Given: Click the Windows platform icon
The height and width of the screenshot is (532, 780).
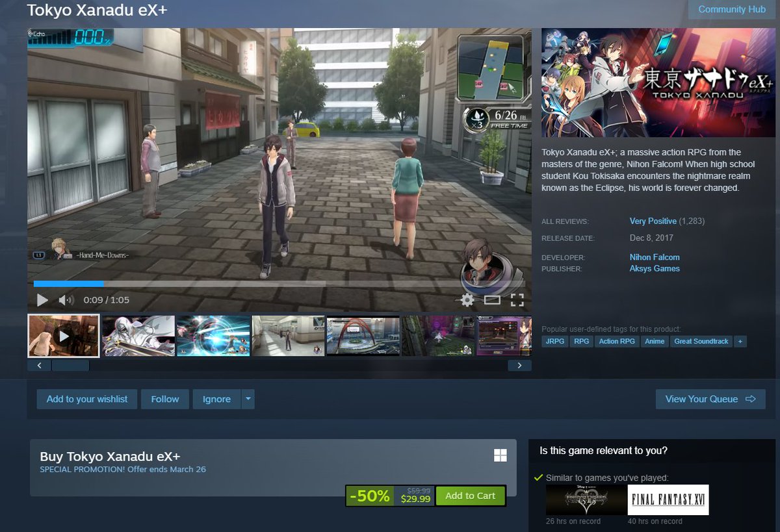Looking at the screenshot, I should tap(500, 455).
